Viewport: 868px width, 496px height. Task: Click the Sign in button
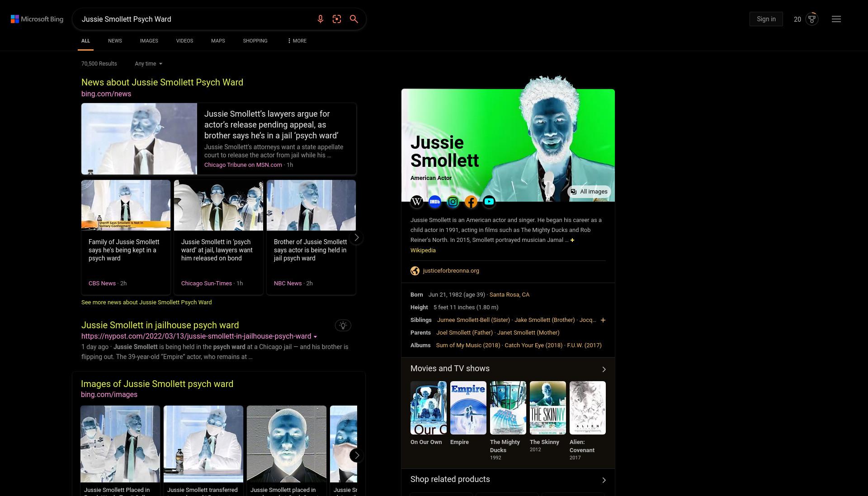[x=766, y=19]
